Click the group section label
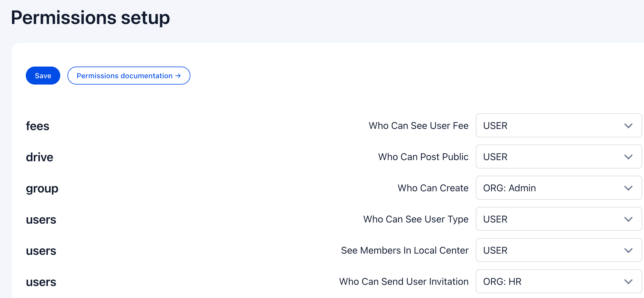The height and width of the screenshot is (298, 644). pos(42,189)
